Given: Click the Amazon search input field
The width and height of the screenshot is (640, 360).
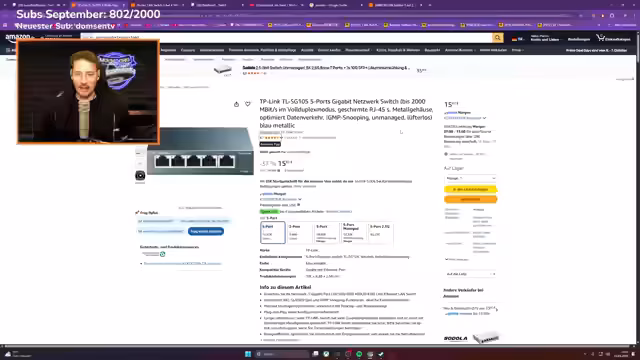Looking at the screenshot, I should click(287, 38).
